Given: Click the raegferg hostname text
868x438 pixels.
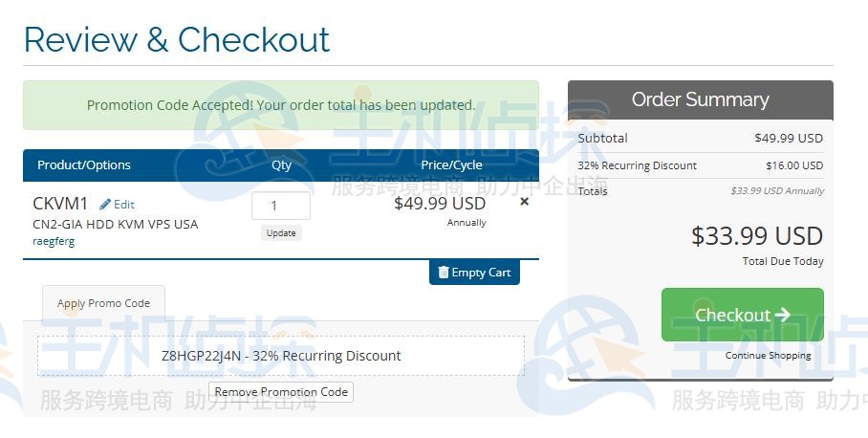Looking at the screenshot, I should tap(54, 241).
